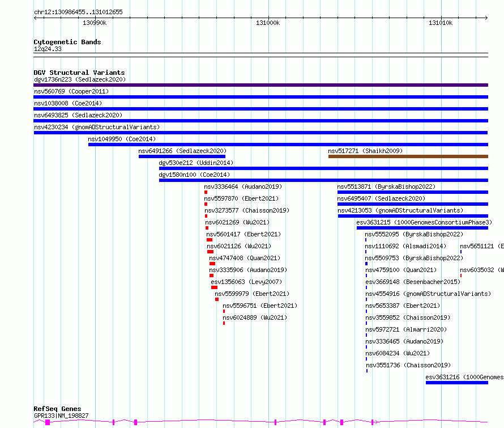Select nsv517271 (Shaikh2009) label

click(365, 151)
